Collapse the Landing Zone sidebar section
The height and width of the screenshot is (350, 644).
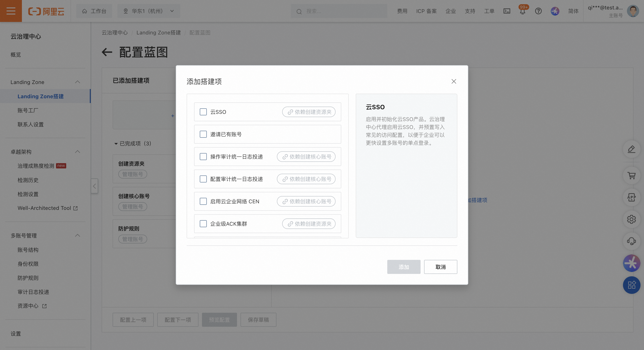point(78,82)
